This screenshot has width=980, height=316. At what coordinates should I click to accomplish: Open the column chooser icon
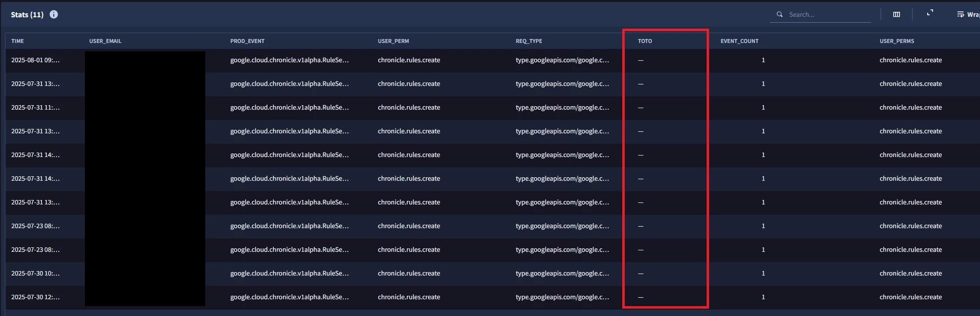tap(897, 14)
